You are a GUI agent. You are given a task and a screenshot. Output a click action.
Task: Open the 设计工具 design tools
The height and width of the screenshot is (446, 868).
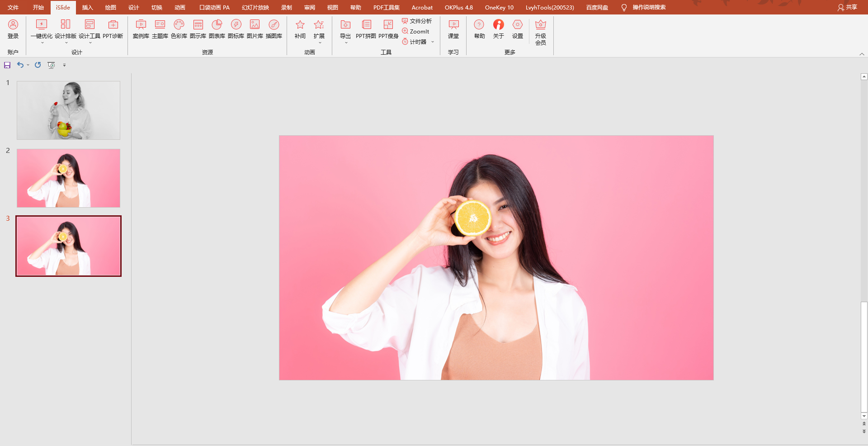pyautogui.click(x=90, y=29)
